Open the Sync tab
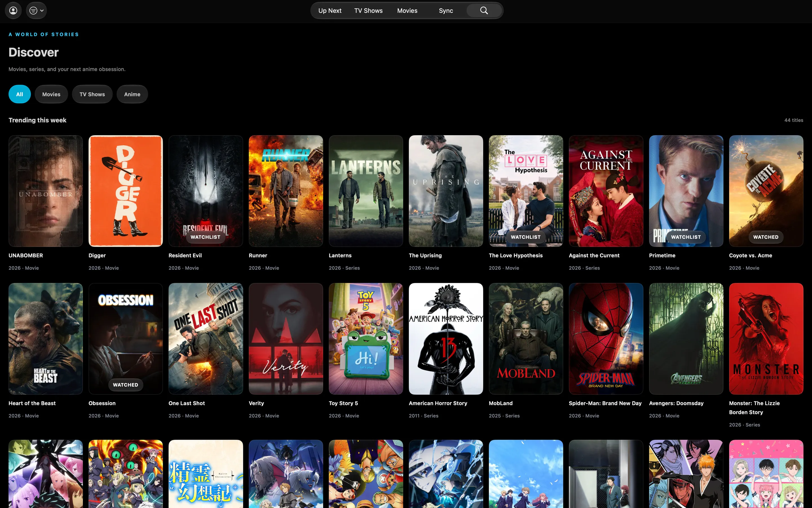The image size is (812, 508). 445,10
